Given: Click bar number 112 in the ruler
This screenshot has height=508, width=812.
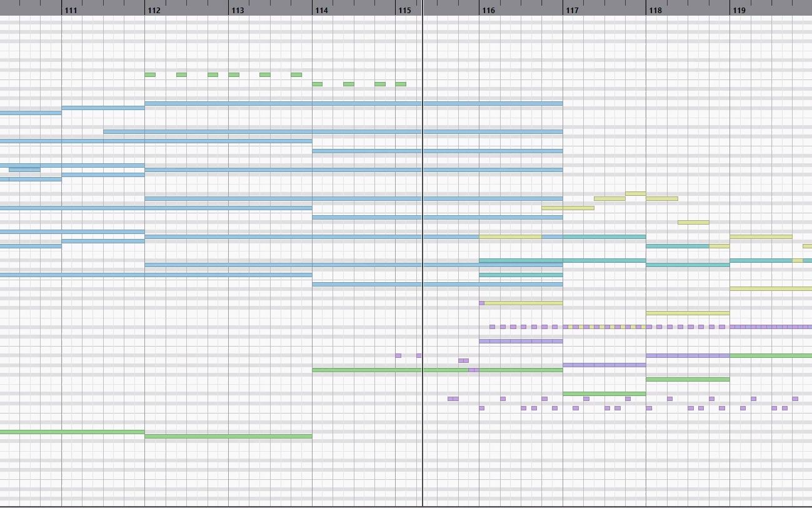Looking at the screenshot, I should 154,11.
